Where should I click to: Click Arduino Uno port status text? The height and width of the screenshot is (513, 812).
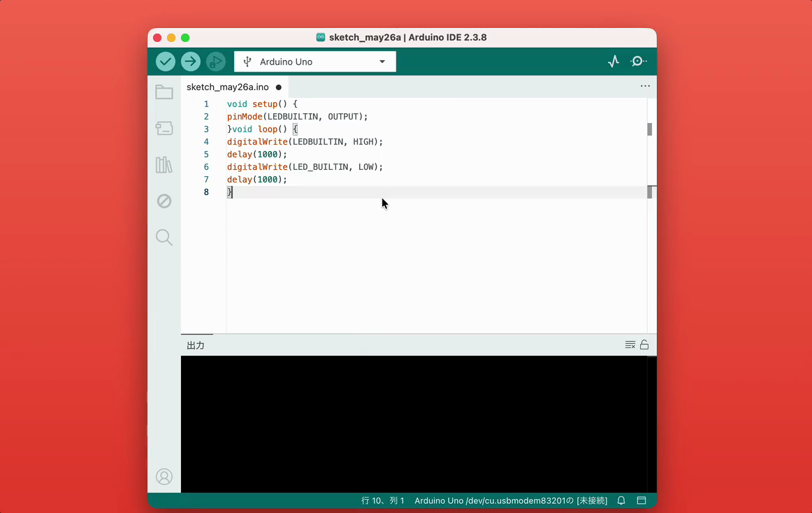[x=511, y=500]
